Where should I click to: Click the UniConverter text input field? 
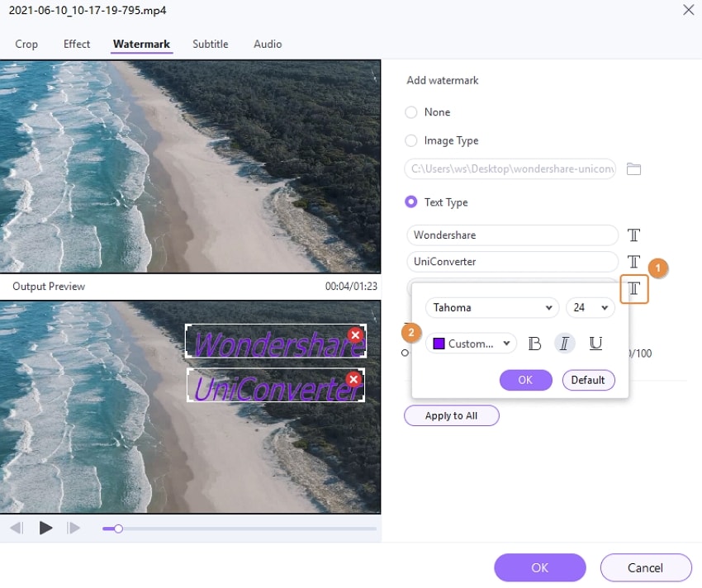512,262
